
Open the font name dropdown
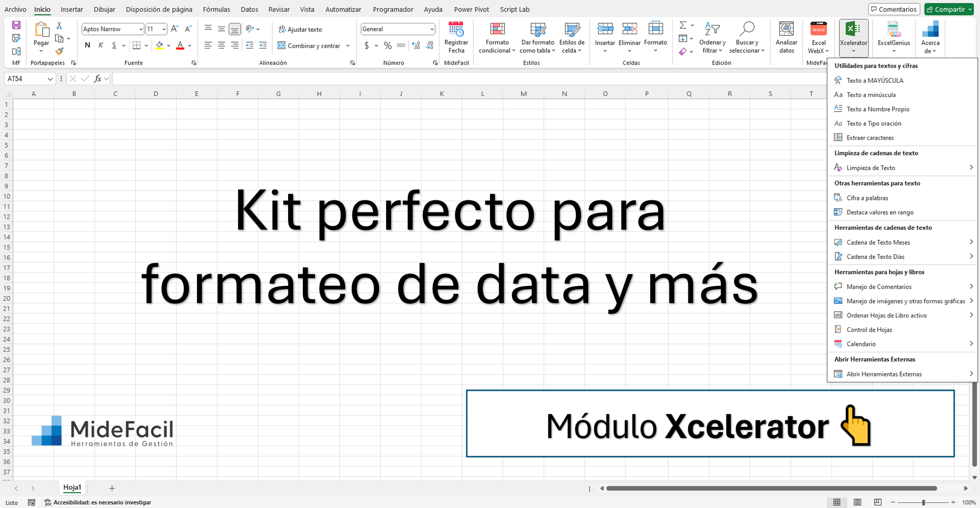click(141, 29)
